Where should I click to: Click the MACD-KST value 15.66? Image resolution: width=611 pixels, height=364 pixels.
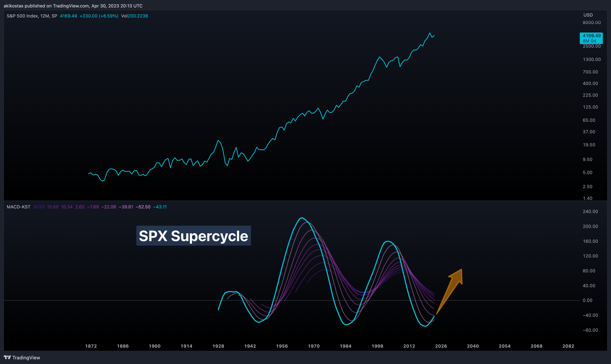coord(53,207)
